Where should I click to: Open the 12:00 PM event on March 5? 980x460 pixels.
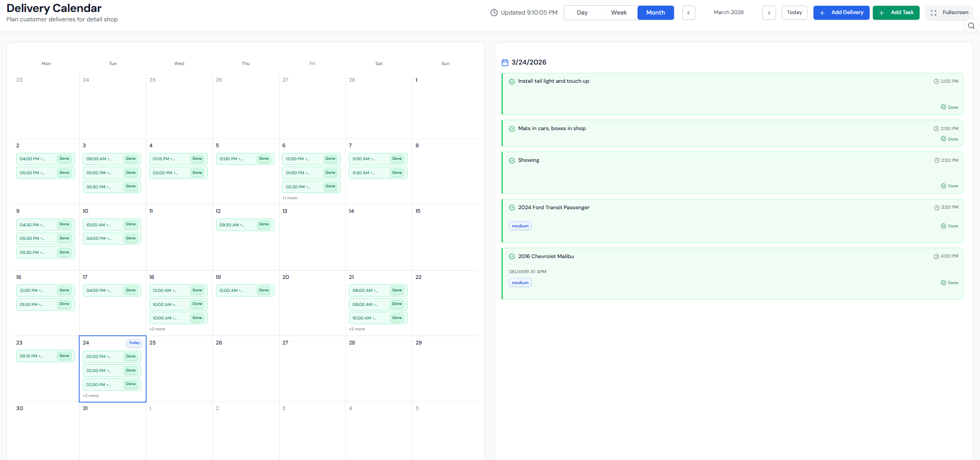pos(245,159)
